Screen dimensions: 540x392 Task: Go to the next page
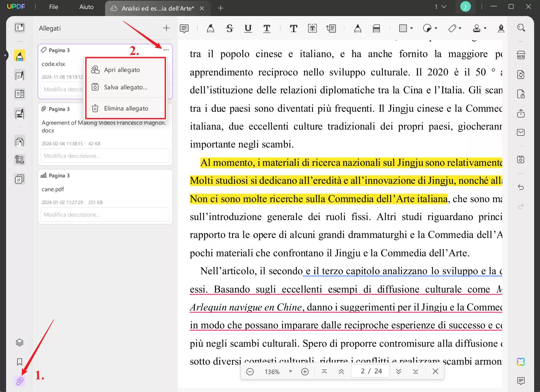pos(399,371)
